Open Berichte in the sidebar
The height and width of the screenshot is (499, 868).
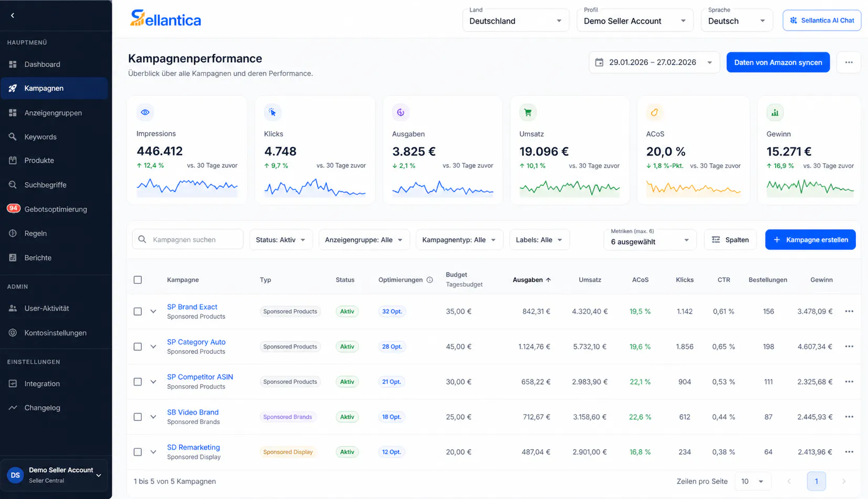pyautogui.click(x=54, y=258)
